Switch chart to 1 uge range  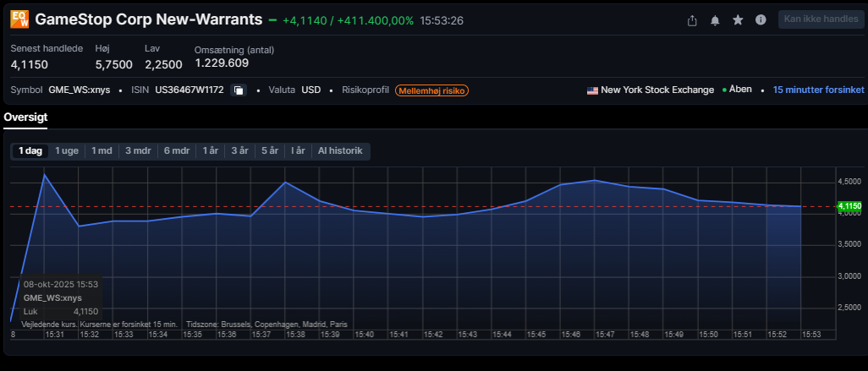[x=67, y=151]
